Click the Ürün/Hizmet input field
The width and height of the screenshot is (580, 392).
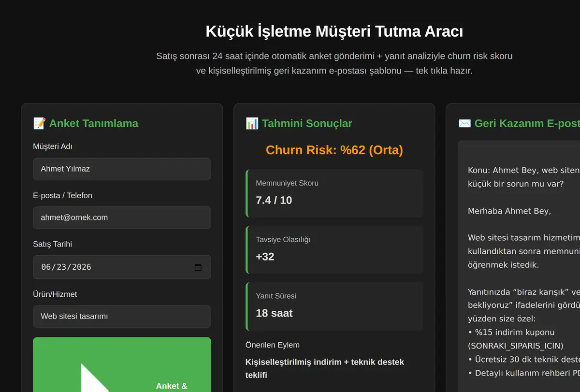122,317
